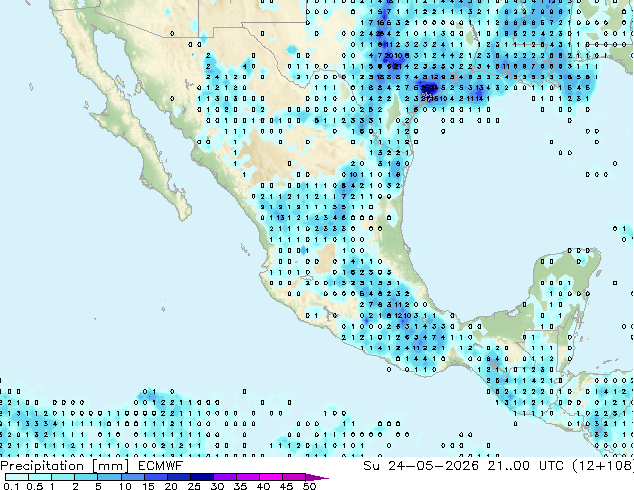This screenshot has width=634, height=490.
Task: Click the legend value '10'
Action: (x=125, y=486)
